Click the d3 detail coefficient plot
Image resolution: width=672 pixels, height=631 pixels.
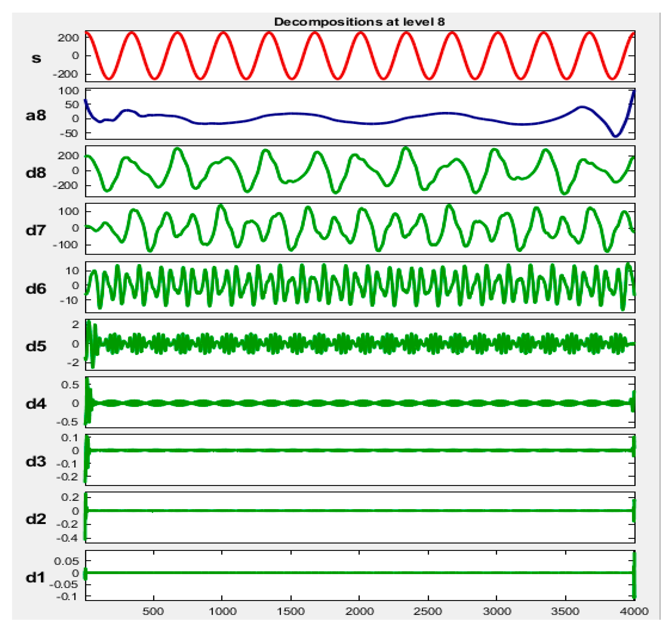click(360, 460)
